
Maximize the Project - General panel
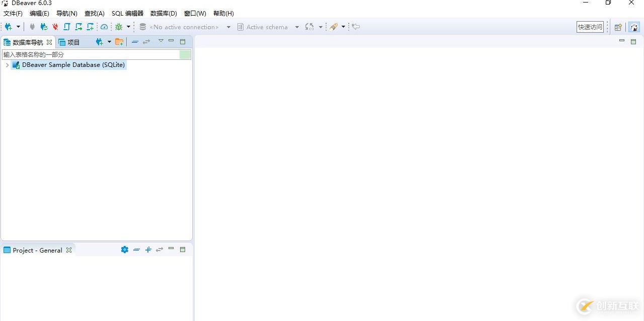183,250
